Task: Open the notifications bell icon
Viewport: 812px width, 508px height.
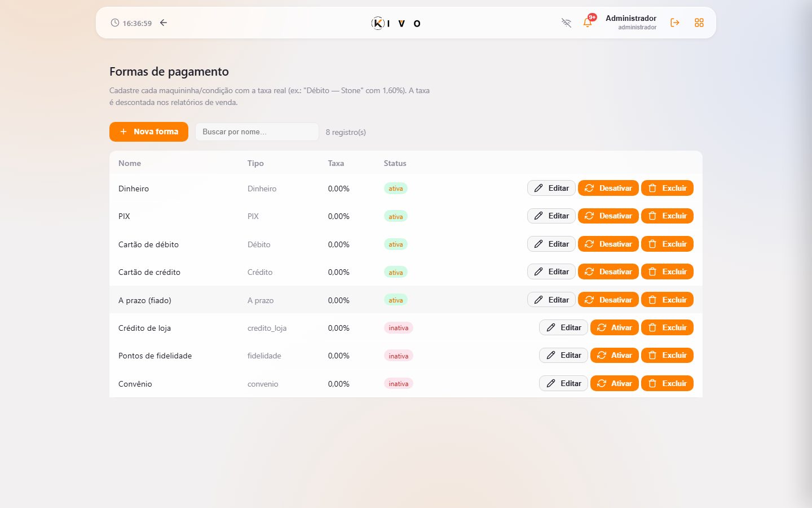Action: [x=588, y=23]
